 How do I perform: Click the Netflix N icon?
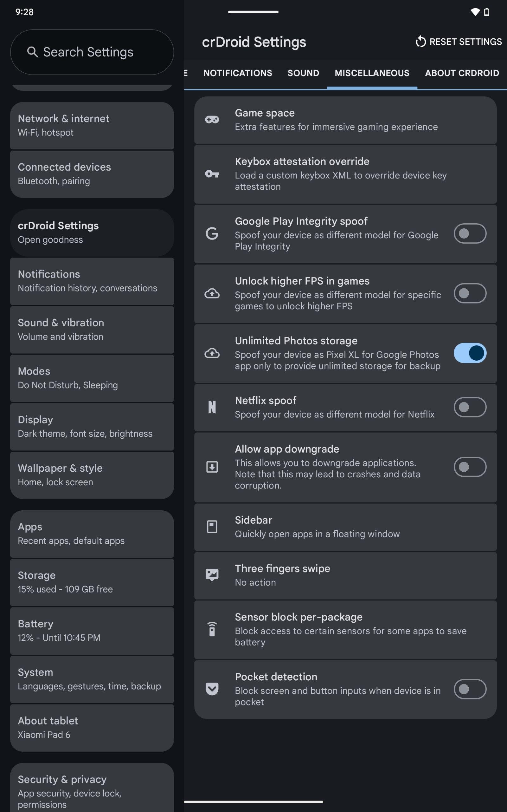pyautogui.click(x=212, y=407)
